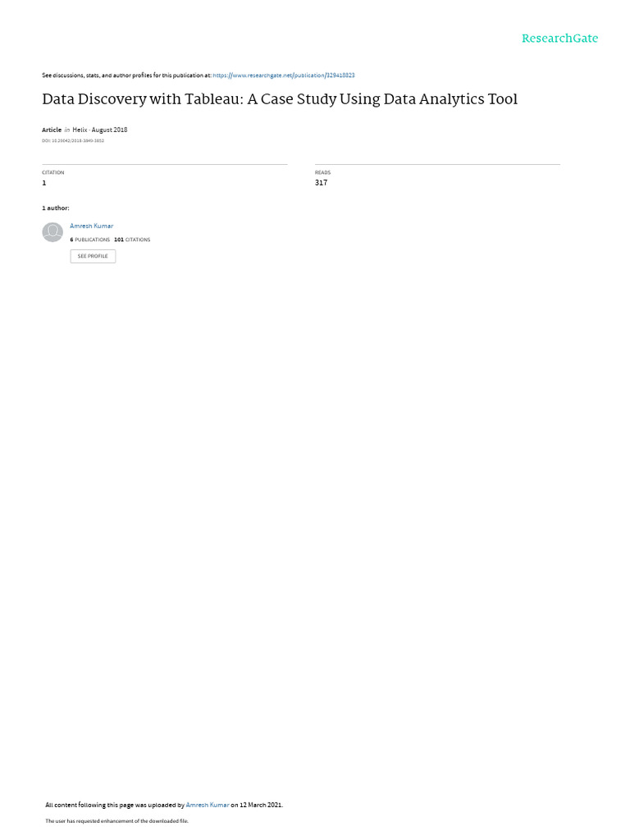Click the August 2018 publication date

(x=109, y=130)
